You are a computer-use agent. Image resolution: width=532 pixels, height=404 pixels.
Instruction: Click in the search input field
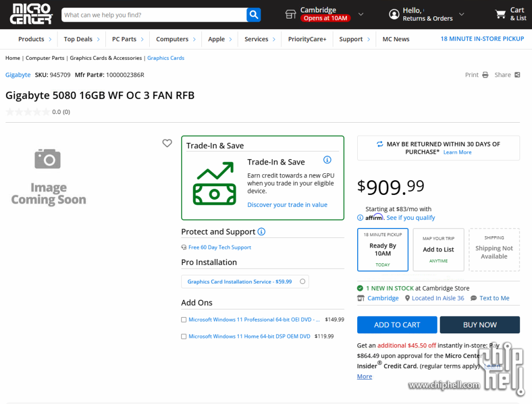[x=154, y=15]
